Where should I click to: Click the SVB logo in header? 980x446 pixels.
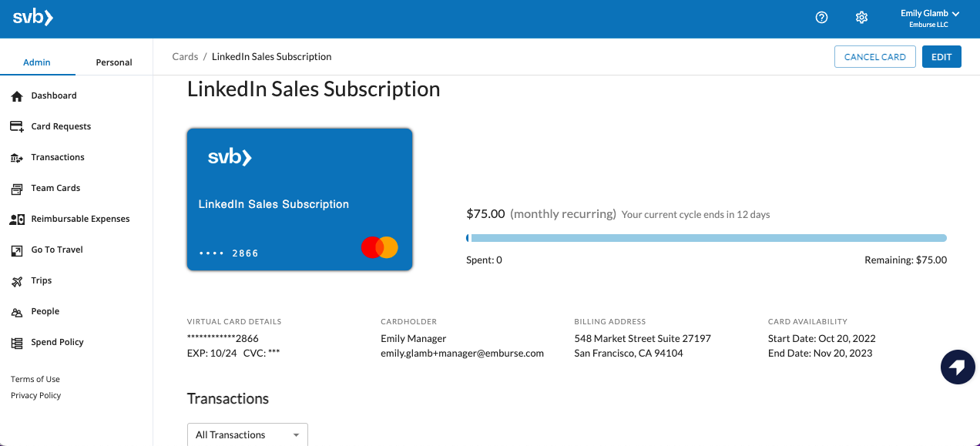(33, 18)
